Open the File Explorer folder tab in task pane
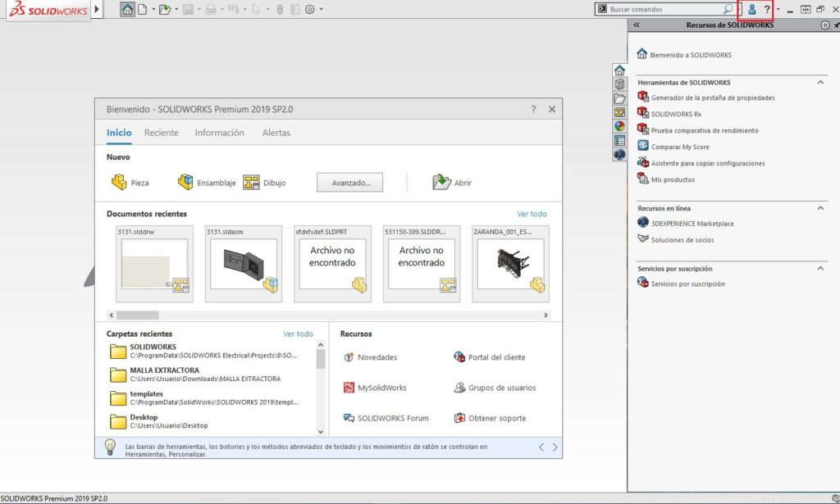This screenshot has width=840, height=504. [x=620, y=98]
